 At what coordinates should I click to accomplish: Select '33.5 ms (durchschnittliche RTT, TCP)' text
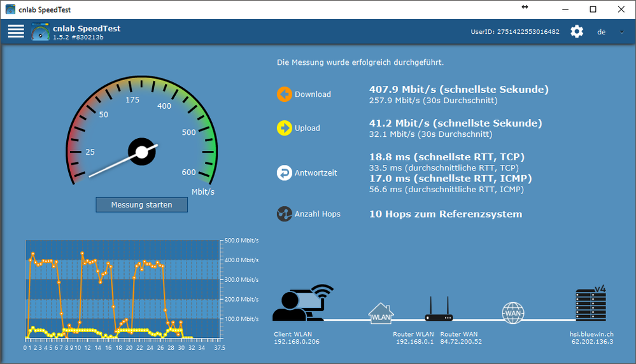tap(444, 168)
